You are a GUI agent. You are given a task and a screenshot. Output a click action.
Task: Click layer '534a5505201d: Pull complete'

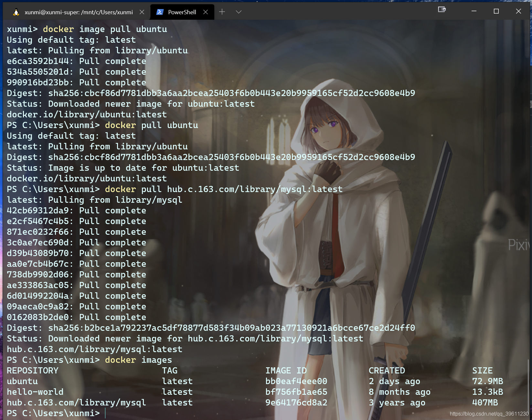click(x=76, y=72)
